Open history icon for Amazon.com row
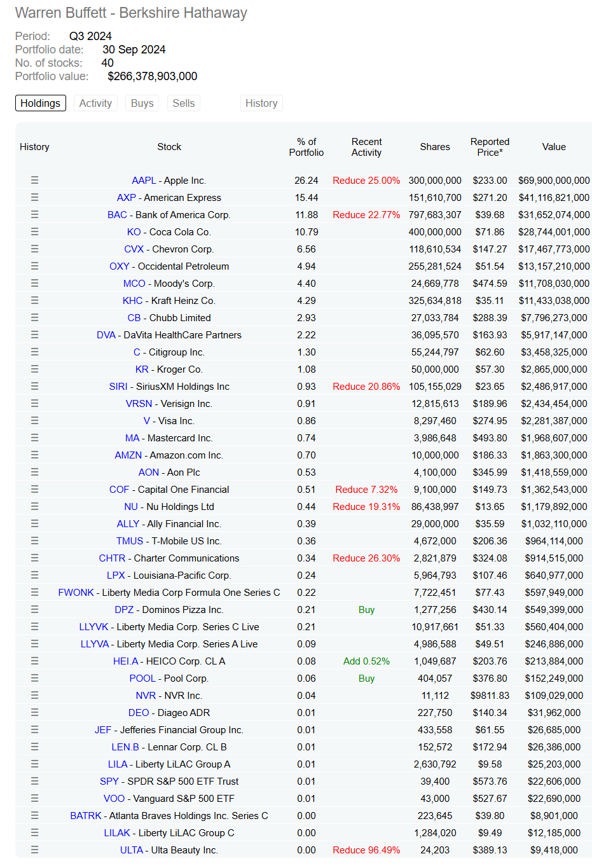592x868 pixels. [34, 455]
